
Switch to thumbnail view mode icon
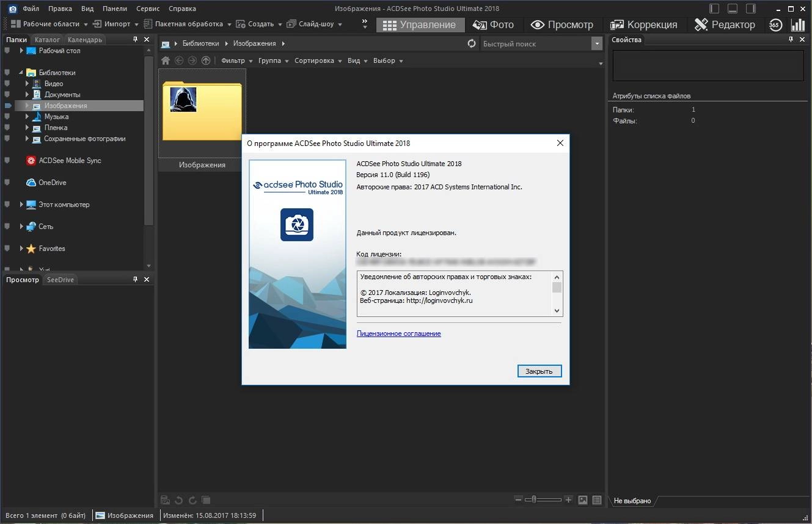coord(583,500)
